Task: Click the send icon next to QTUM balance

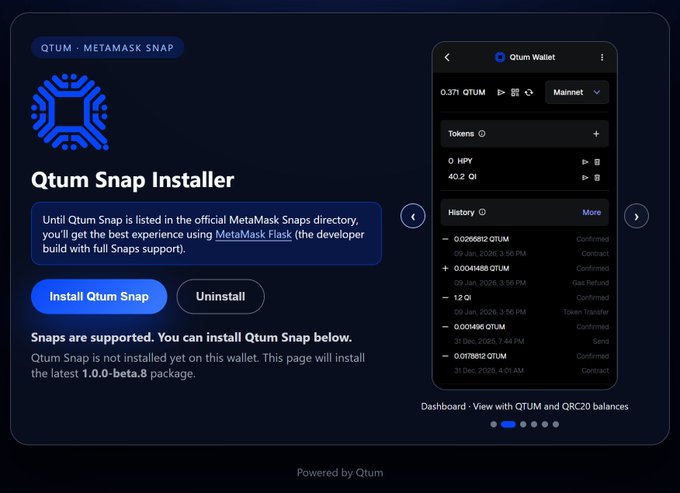Action: [502, 92]
